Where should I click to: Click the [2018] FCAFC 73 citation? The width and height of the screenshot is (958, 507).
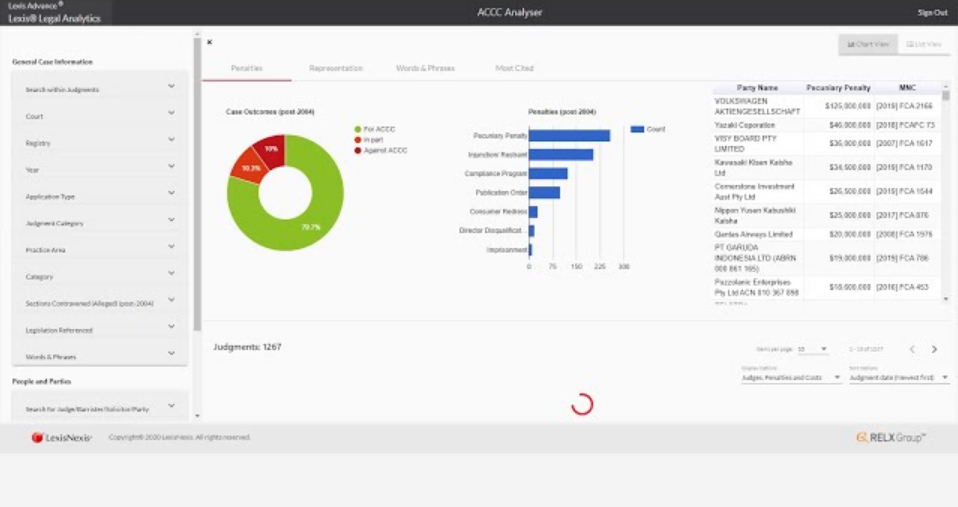pyautogui.click(x=905, y=125)
